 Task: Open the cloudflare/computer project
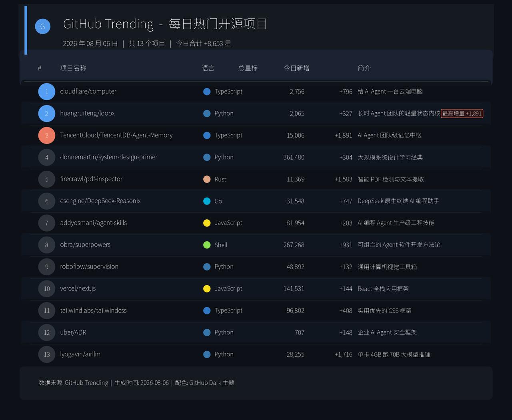click(88, 92)
